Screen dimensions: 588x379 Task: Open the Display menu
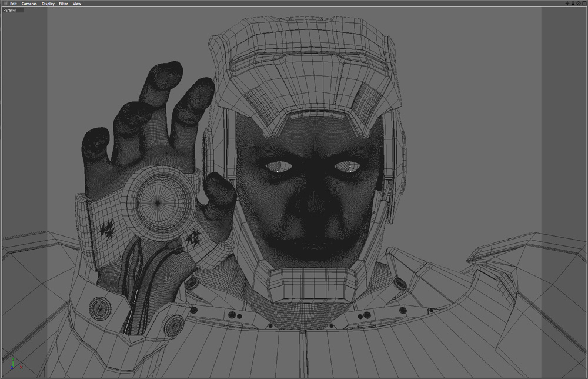click(48, 4)
